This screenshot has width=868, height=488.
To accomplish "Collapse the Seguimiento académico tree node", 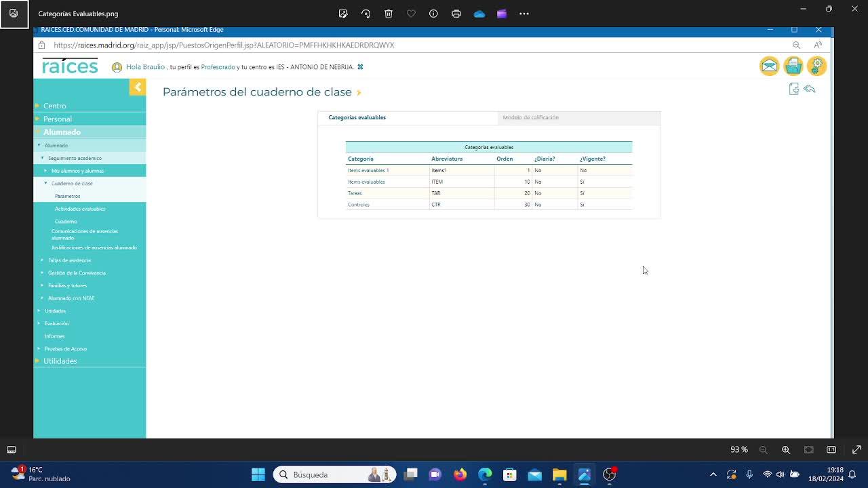I will tap(42, 158).
